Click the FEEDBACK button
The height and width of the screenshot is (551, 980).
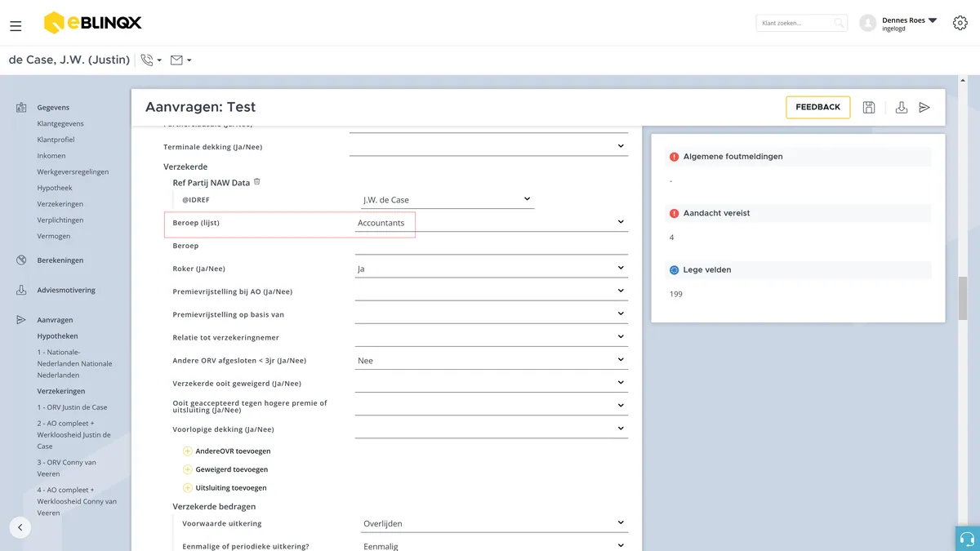pos(818,107)
